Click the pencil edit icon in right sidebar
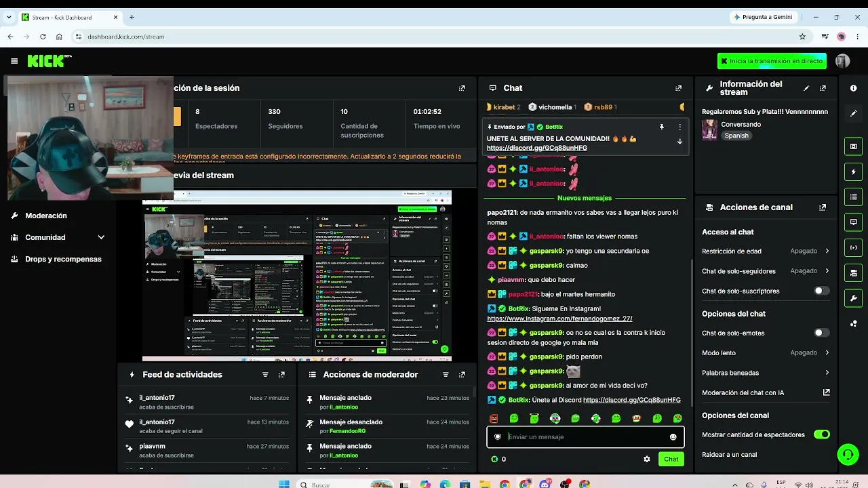The width and height of the screenshot is (868, 488). [x=853, y=113]
